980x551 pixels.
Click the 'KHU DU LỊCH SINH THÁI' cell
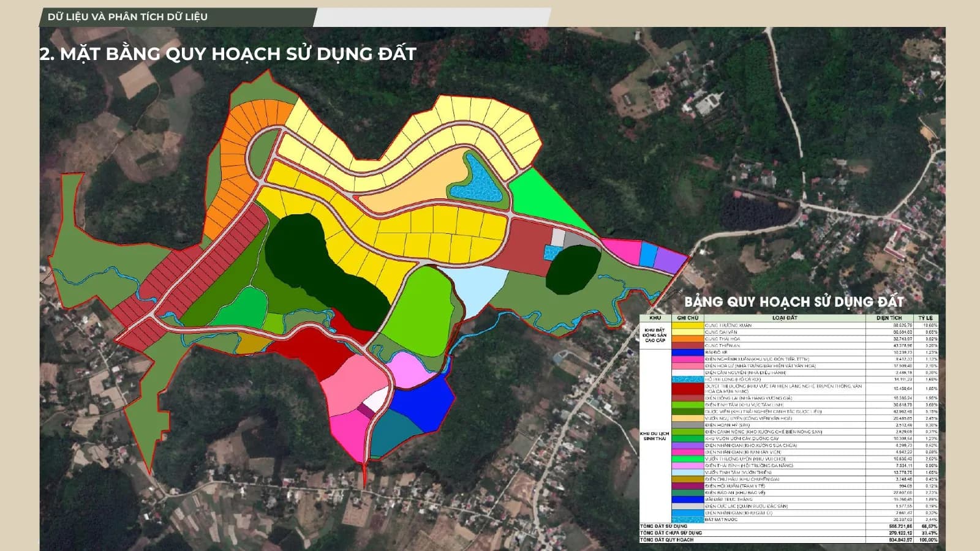click(655, 436)
